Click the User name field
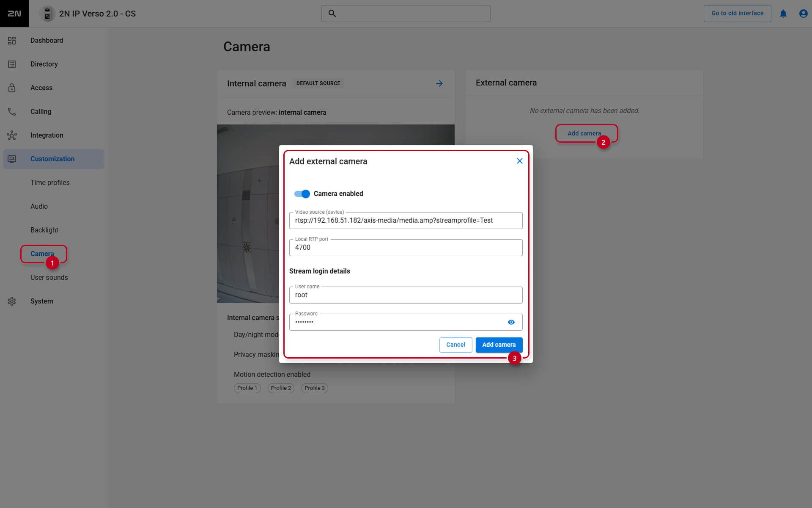812x508 pixels. click(x=406, y=295)
